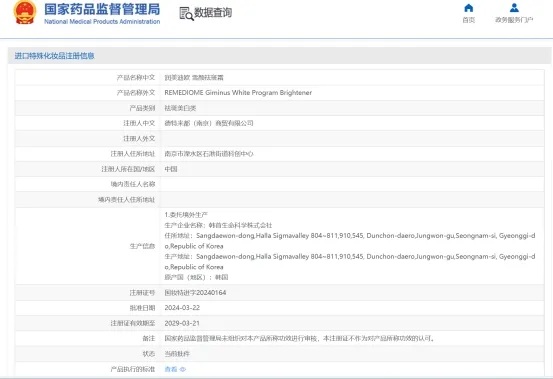Click the eye icon beside product standard link
This screenshot has width=553, height=379.
183,369
